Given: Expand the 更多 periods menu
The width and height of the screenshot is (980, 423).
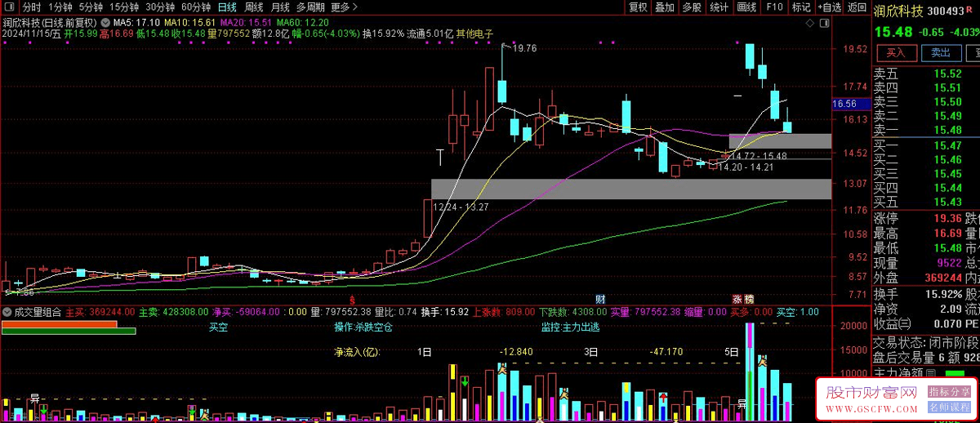Looking at the screenshot, I should coord(344,7).
